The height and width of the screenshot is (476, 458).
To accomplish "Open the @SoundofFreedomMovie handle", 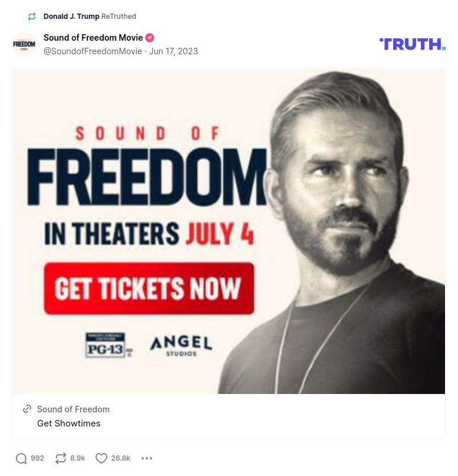I will pos(93,51).
